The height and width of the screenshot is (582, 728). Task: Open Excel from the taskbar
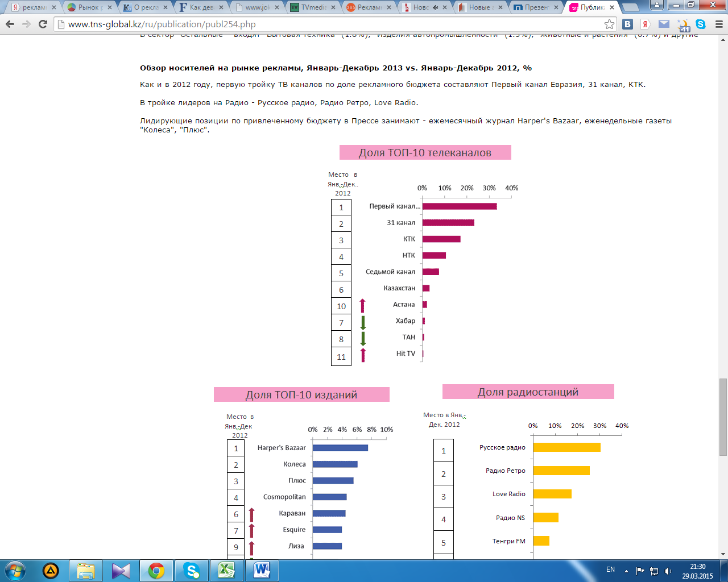227,570
